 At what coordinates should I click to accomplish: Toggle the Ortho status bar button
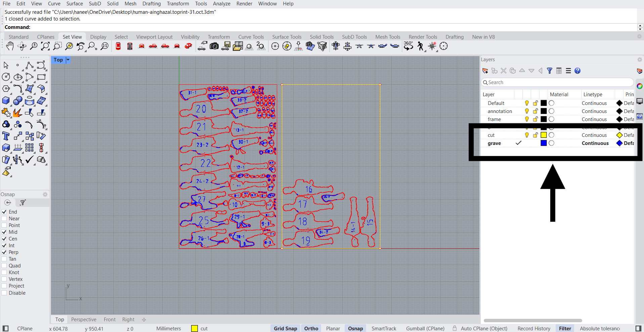click(x=311, y=329)
